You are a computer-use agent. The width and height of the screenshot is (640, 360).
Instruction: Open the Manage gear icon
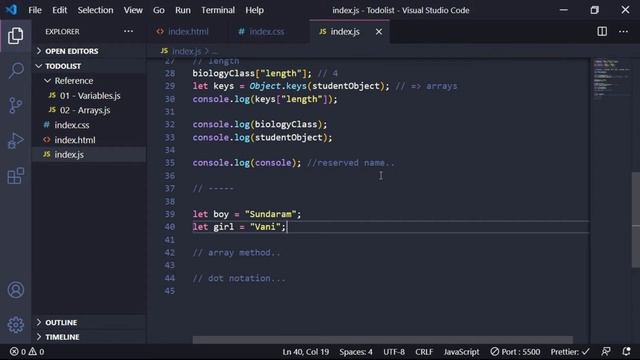16,325
